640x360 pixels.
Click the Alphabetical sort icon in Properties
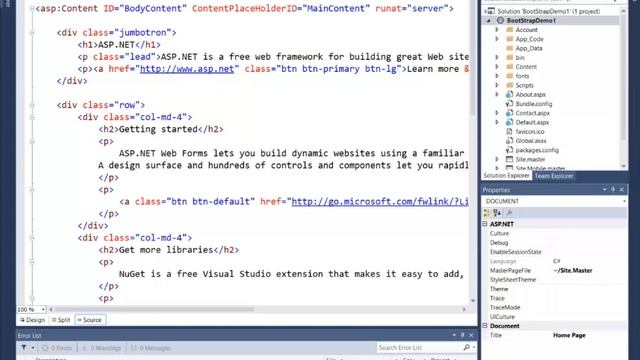click(497, 213)
